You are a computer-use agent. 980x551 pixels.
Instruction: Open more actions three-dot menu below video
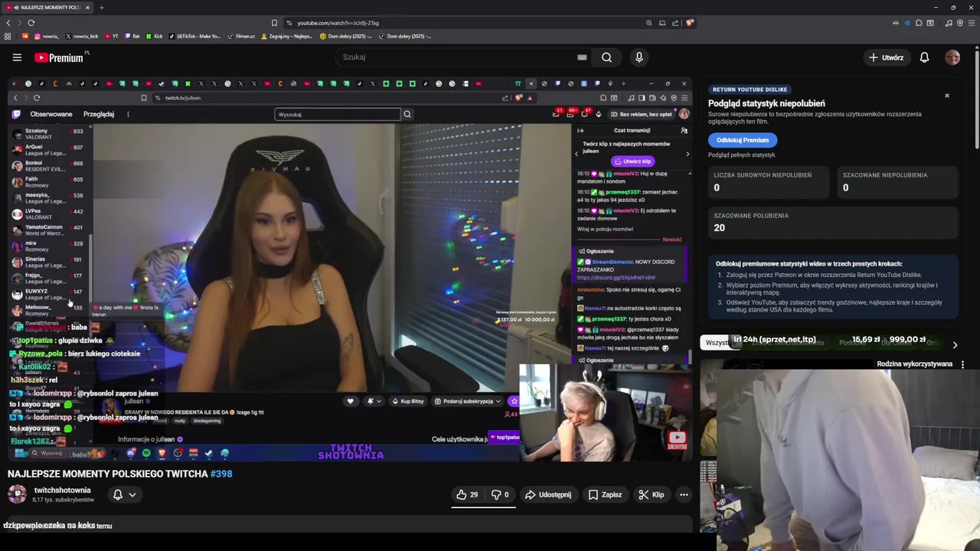tap(684, 494)
